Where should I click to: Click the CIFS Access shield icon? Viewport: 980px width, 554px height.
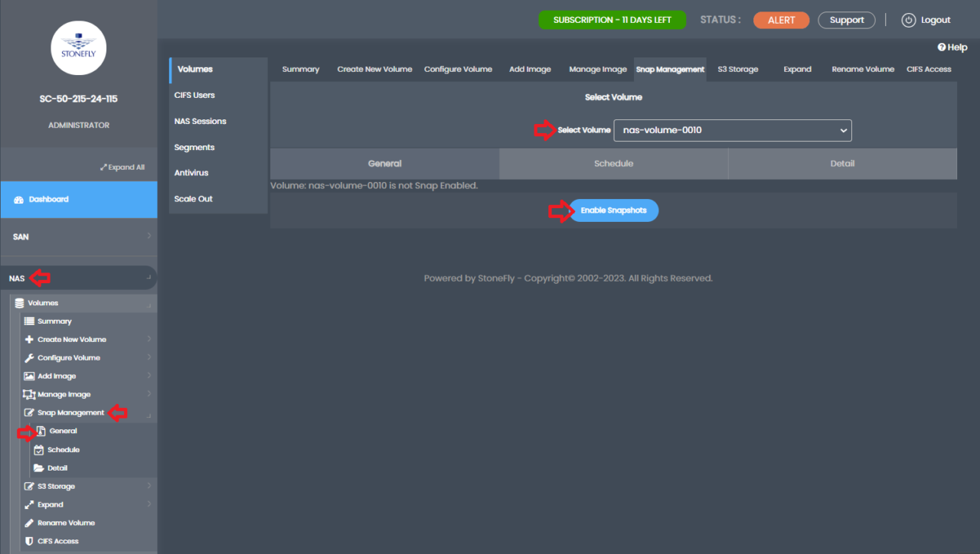(29, 541)
